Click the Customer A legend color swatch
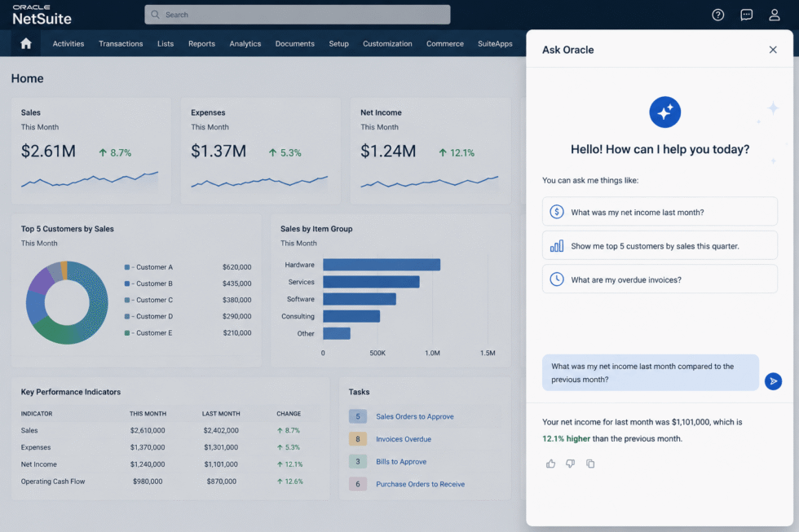The width and height of the screenshot is (799, 532). pos(127,266)
